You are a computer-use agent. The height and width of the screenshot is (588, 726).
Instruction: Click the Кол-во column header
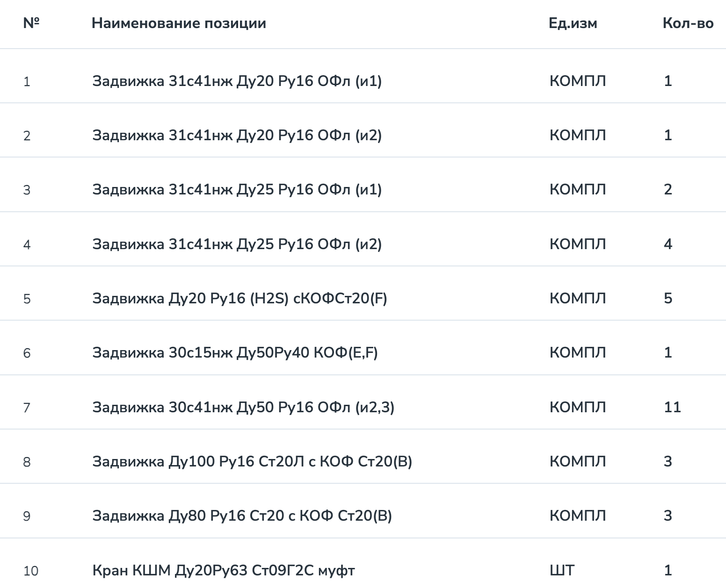point(688,23)
